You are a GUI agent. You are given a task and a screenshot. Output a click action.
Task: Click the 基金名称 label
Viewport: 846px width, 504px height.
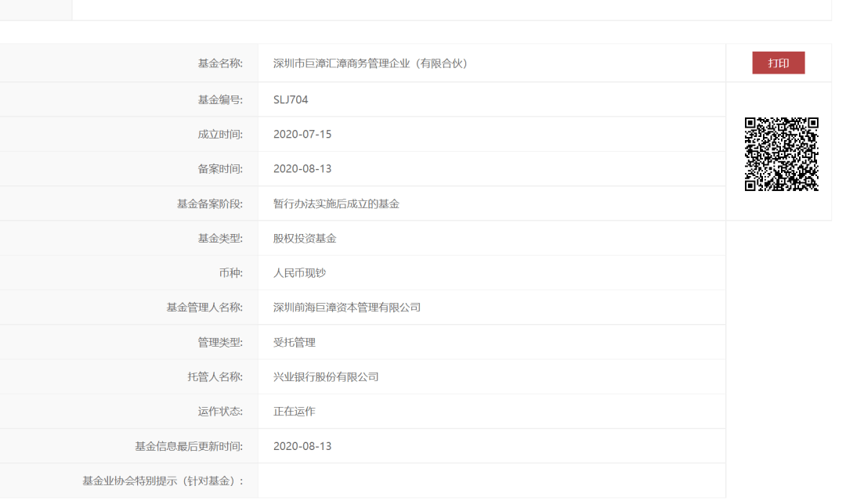click(x=220, y=63)
